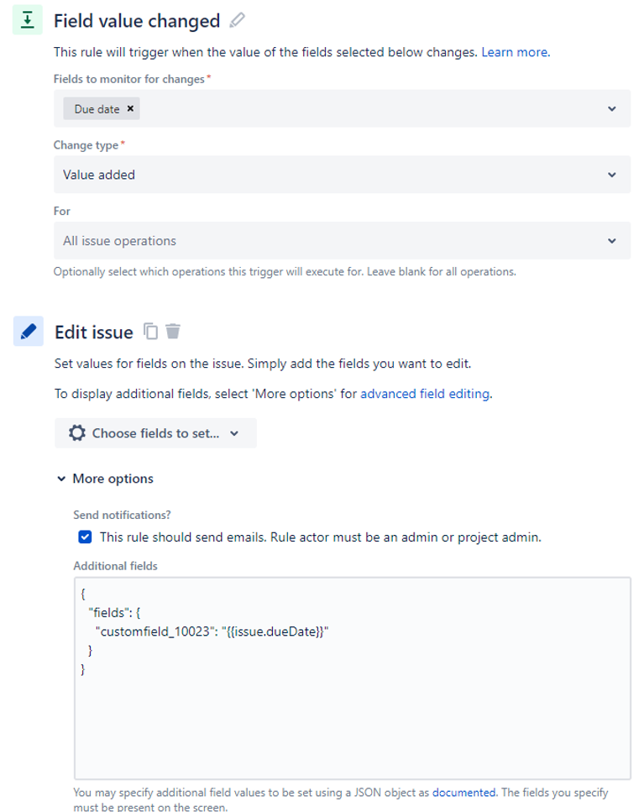Image resolution: width=644 pixels, height=812 pixels.
Task: Open the advanced field editing link
Action: [426, 394]
